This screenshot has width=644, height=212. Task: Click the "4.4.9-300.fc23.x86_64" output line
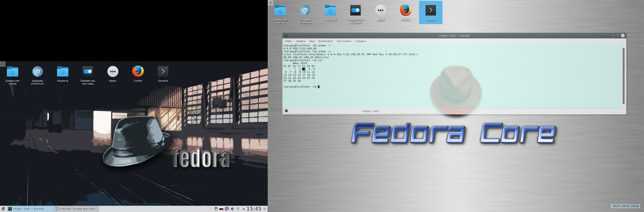tap(300, 48)
